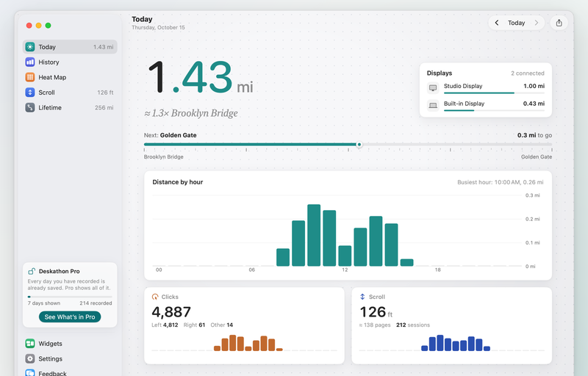The image size is (588, 376).
Task: Click the '1.43 mi' value in Today sidebar row
Action: coord(103,47)
